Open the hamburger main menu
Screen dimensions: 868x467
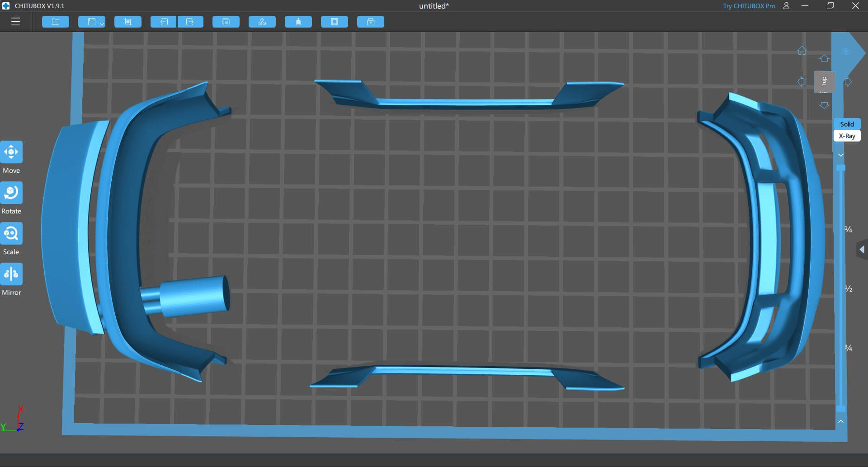tap(15, 22)
